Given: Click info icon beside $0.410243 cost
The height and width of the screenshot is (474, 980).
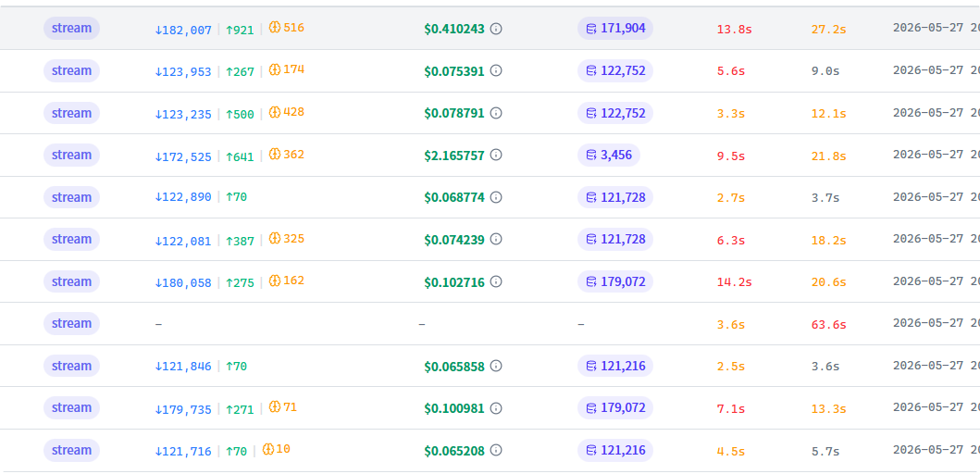Looking at the screenshot, I should click(496, 28).
